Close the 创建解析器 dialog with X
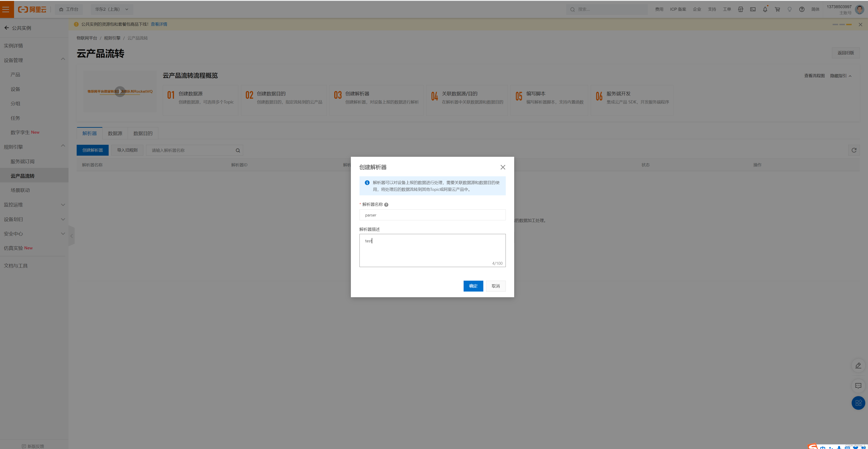 (502, 167)
